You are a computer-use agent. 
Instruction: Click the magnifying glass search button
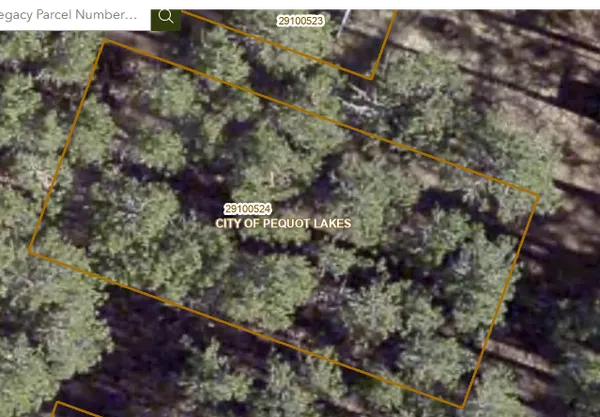pyautogui.click(x=166, y=15)
